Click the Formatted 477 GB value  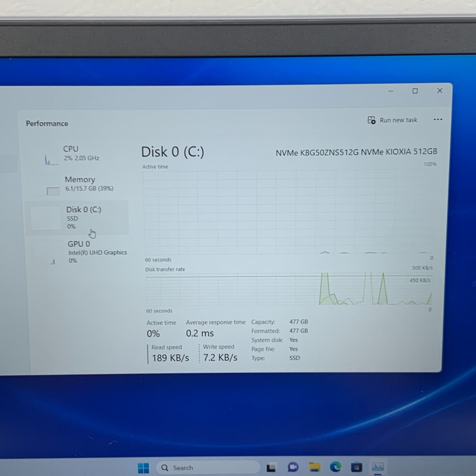[299, 331]
